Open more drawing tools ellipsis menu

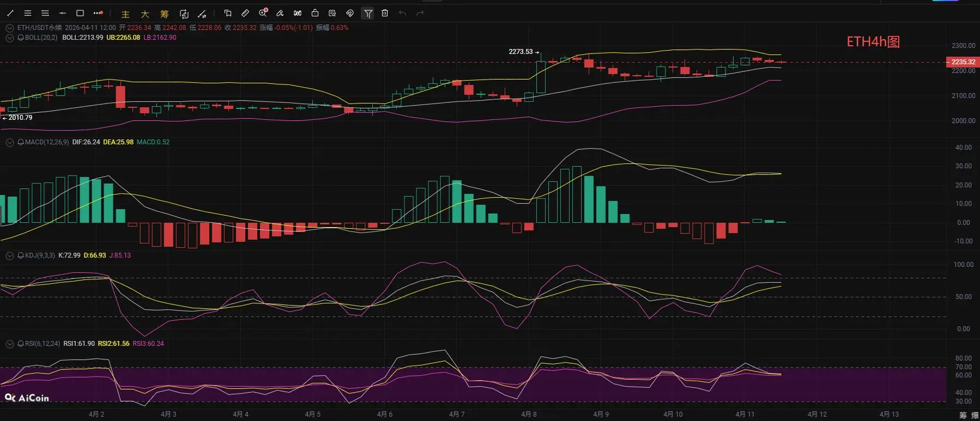[98, 13]
